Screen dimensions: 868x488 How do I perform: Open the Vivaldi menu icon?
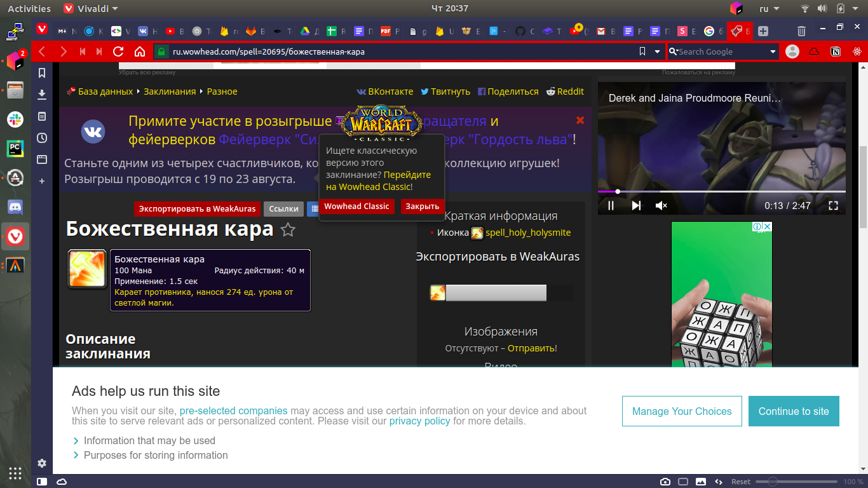(42, 29)
